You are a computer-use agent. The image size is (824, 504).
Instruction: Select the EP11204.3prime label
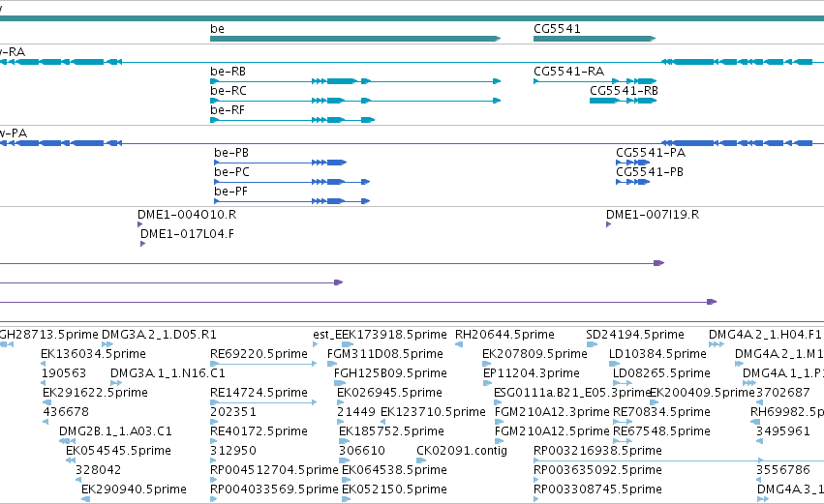coord(532,373)
